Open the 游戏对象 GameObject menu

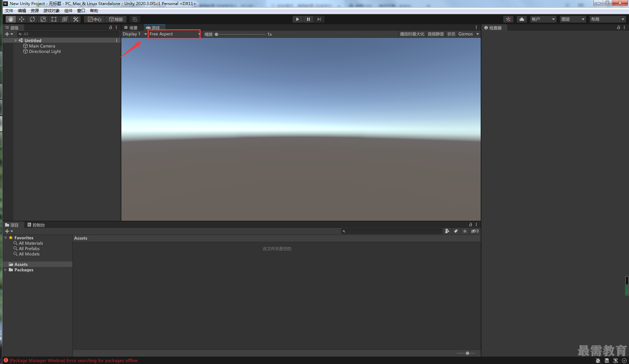pyautogui.click(x=52, y=11)
